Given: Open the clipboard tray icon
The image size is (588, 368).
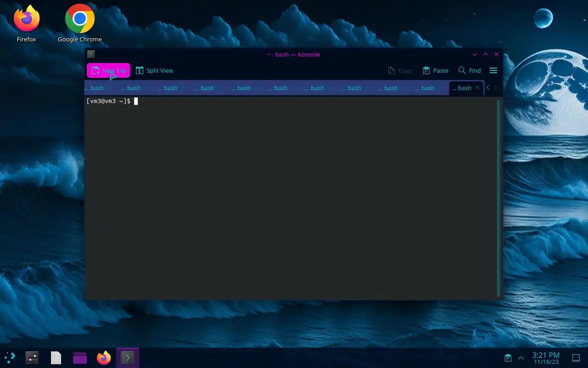Looking at the screenshot, I should click(x=508, y=358).
